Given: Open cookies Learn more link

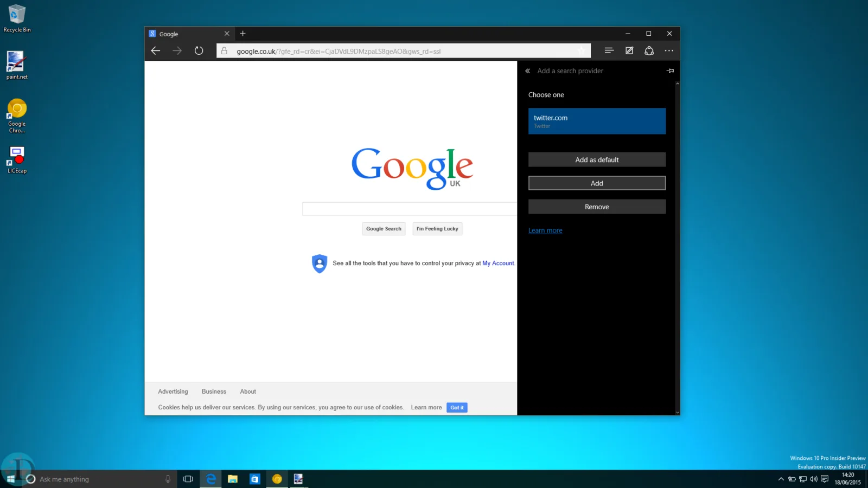Looking at the screenshot, I should pyautogui.click(x=426, y=407).
